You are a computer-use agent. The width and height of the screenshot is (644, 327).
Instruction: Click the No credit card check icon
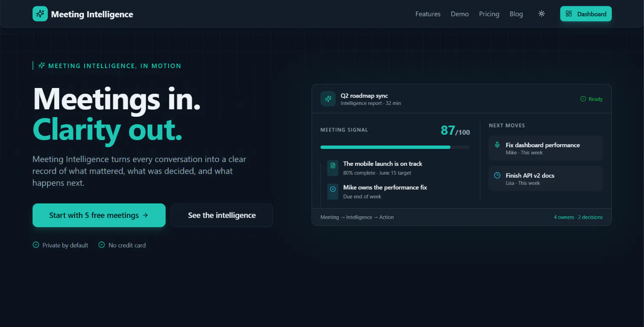102,245
